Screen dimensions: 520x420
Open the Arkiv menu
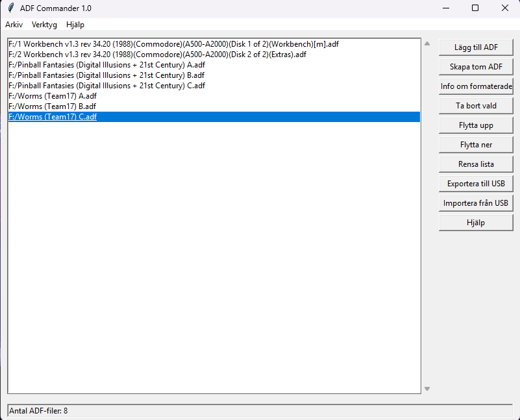14,25
